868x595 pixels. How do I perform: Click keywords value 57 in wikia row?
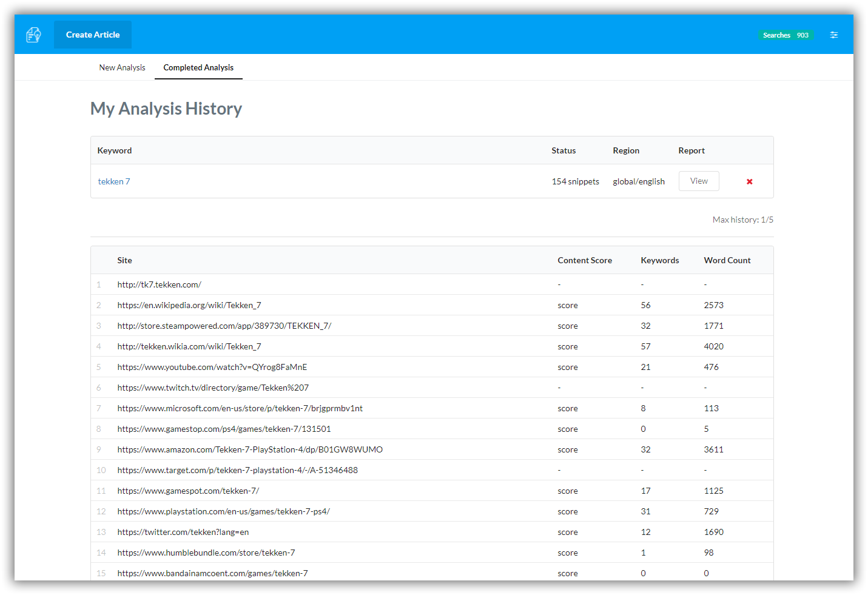646,346
